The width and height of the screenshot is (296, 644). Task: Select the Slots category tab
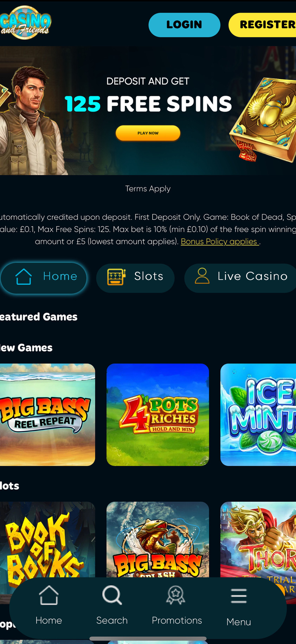click(135, 276)
